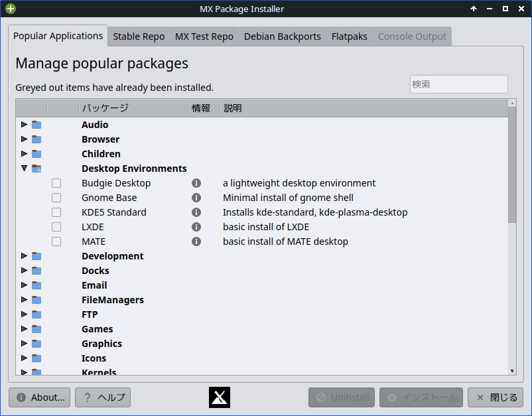Show info for LXDE package
532x416 pixels.
[x=196, y=227]
